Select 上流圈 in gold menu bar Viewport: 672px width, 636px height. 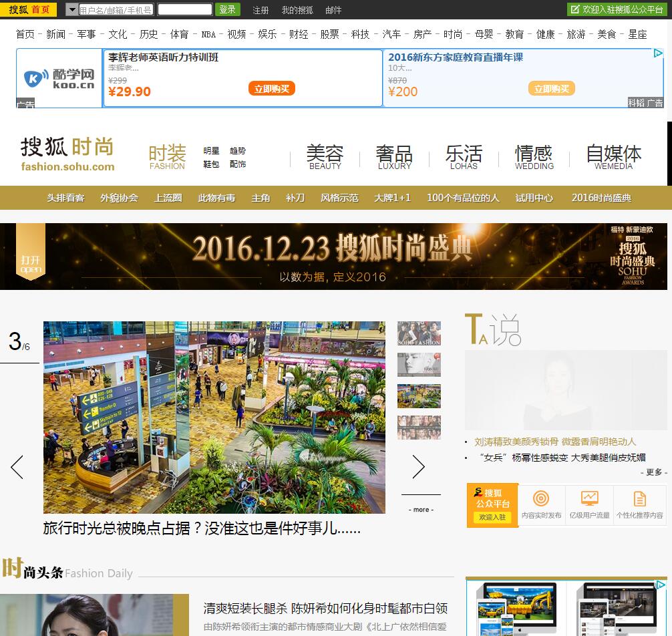tap(168, 198)
